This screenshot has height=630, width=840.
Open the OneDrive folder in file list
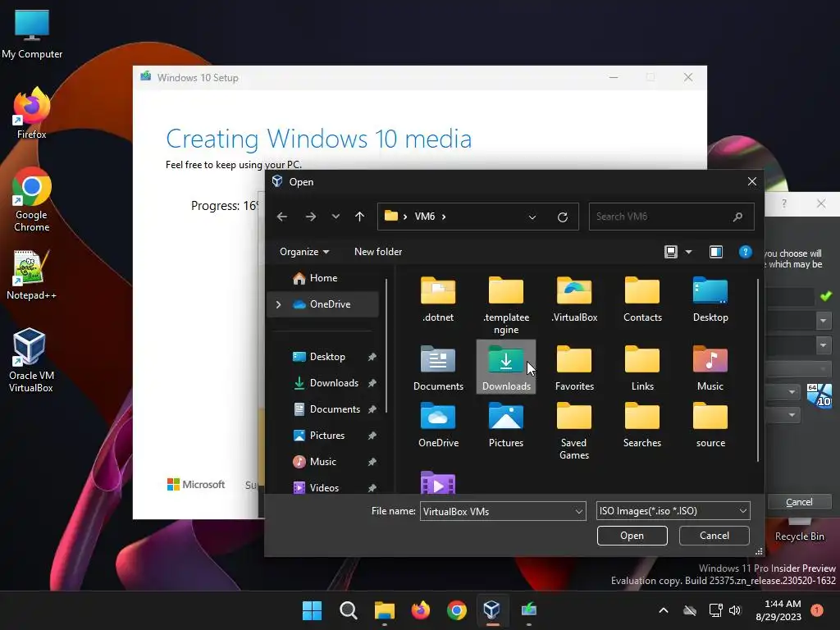[438, 425]
